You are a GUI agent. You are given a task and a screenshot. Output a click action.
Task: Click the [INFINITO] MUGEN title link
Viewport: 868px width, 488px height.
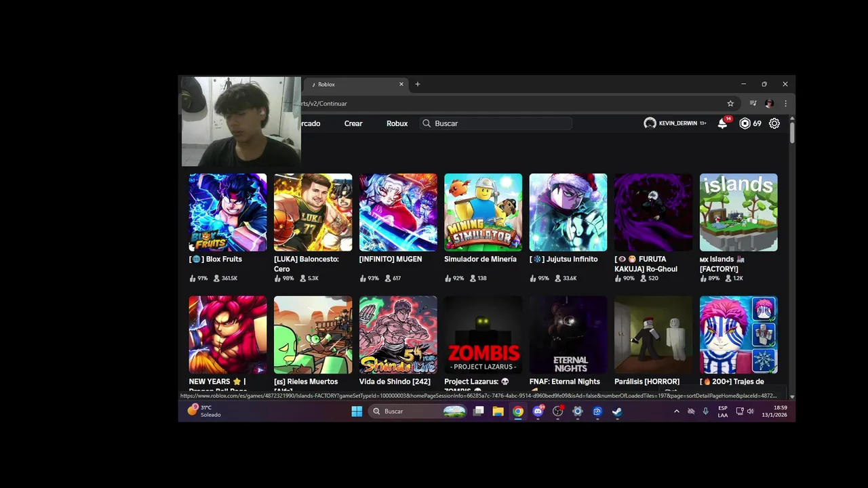391,259
